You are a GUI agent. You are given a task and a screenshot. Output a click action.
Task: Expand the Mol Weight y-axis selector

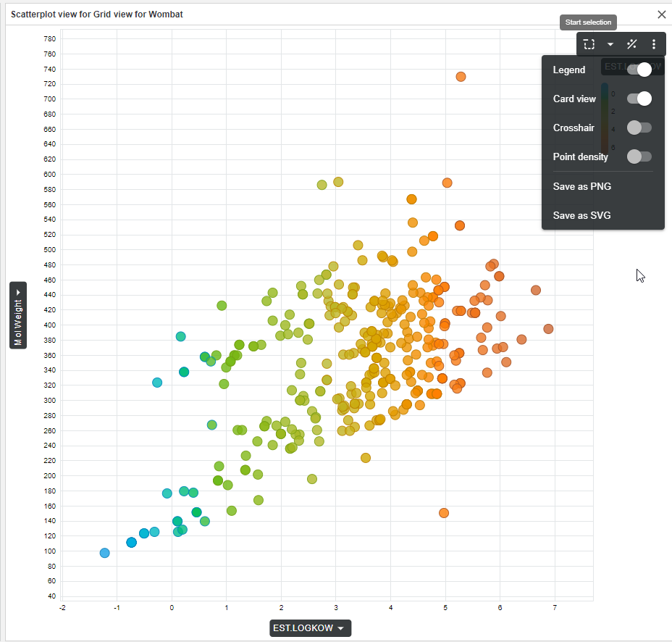click(18, 315)
